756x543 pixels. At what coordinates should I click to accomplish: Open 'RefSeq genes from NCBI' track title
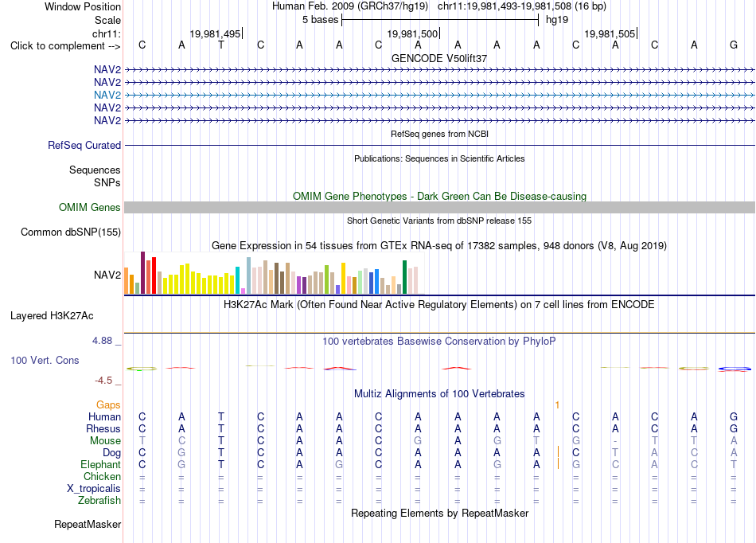439,134
